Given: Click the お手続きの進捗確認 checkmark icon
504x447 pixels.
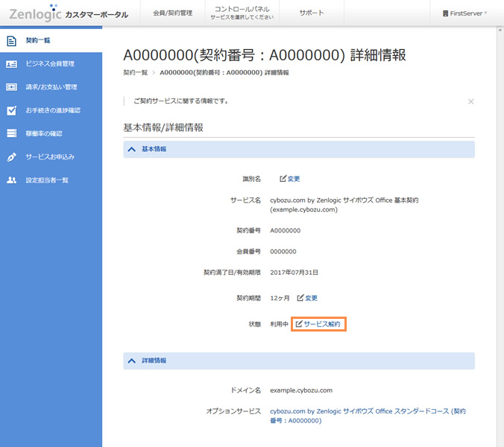Looking at the screenshot, I should click(11, 110).
